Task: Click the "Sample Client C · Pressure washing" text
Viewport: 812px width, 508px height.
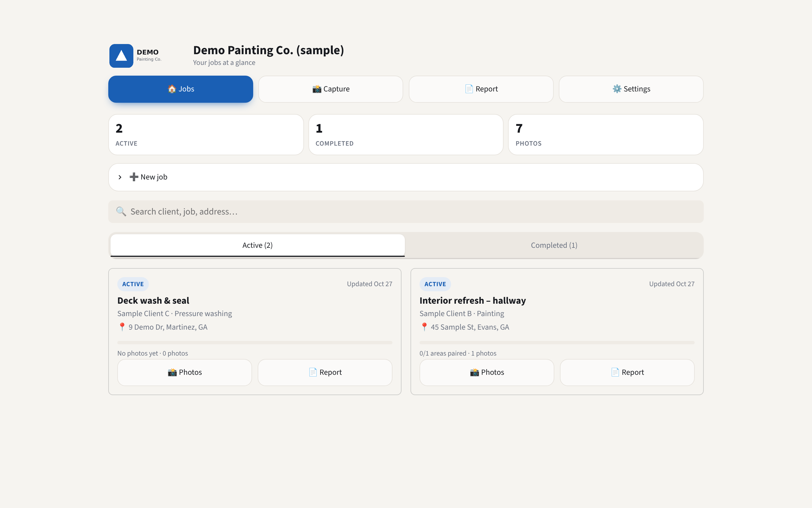Action: (175, 314)
